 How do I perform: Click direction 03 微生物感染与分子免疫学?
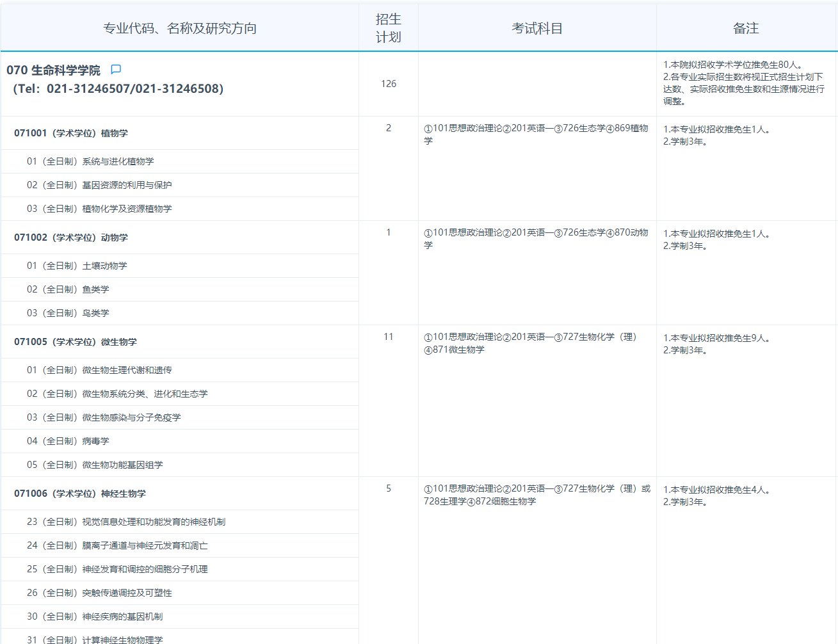pyautogui.click(x=104, y=417)
